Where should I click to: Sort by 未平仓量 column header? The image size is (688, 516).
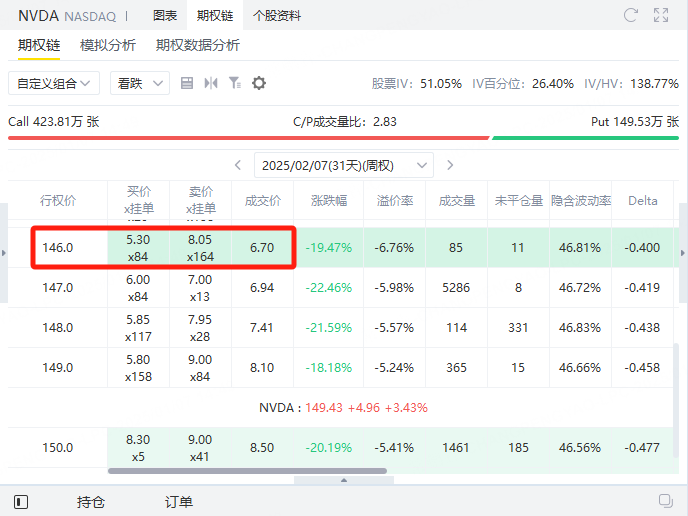[x=519, y=201]
